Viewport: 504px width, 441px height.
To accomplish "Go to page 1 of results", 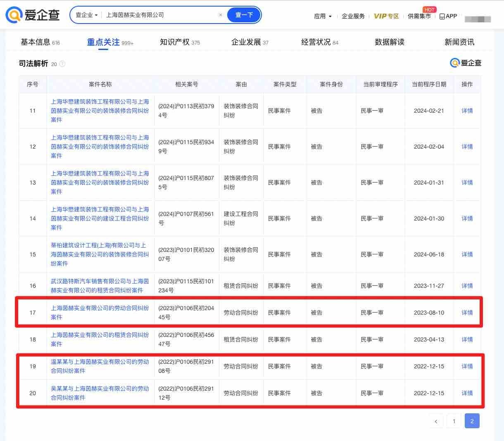I will (x=454, y=421).
